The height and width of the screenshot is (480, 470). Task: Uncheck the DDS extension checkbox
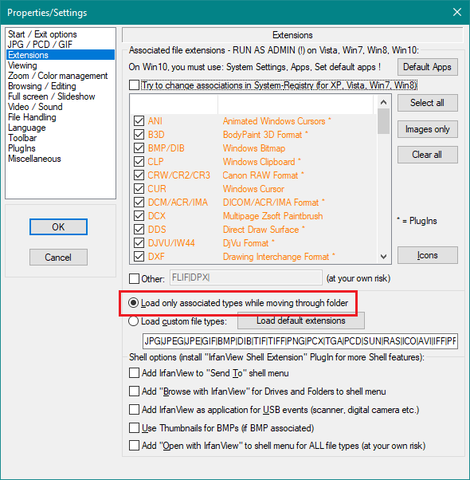point(139,229)
